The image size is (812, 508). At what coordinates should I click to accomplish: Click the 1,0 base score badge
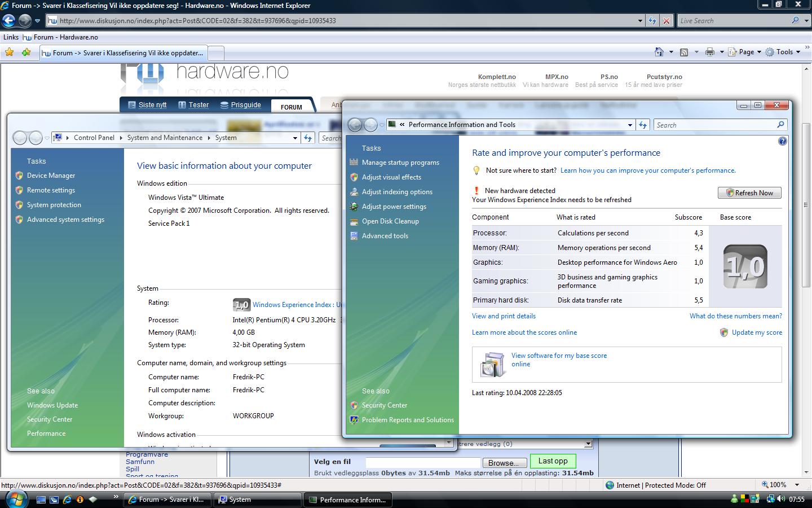745,266
